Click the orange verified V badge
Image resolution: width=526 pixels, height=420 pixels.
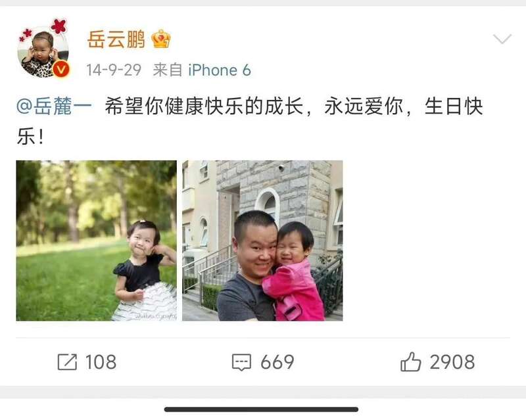(x=61, y=69)
